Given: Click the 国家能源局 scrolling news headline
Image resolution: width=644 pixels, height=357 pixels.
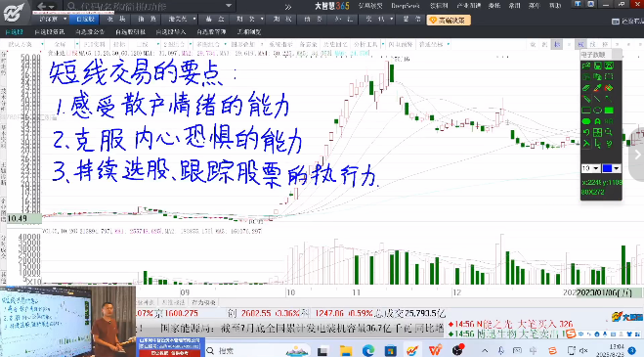Looking at the screenshot, I should click(301, 329).
